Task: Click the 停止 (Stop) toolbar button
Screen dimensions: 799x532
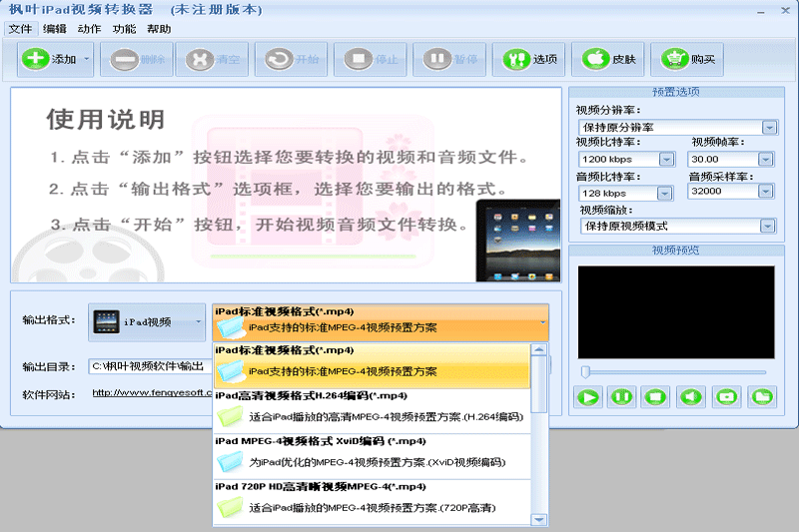Action: pyautogui.click(x=371, y=59)
